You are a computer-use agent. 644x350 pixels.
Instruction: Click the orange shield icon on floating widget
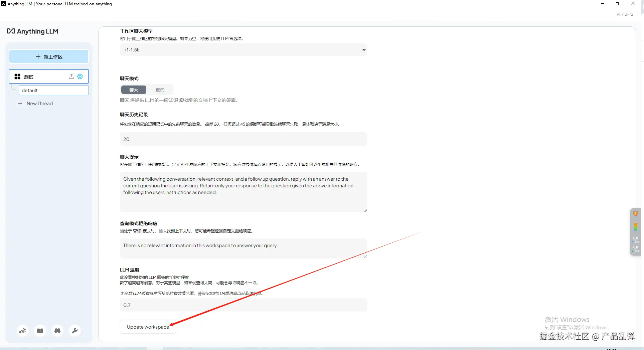pyautogui.click(x=636, y=213)
